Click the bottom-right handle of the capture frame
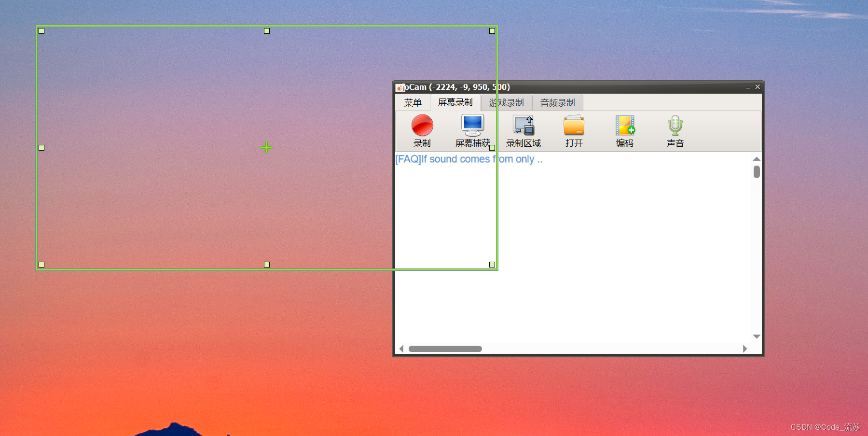The image size is (868, 436). (492, 265)
